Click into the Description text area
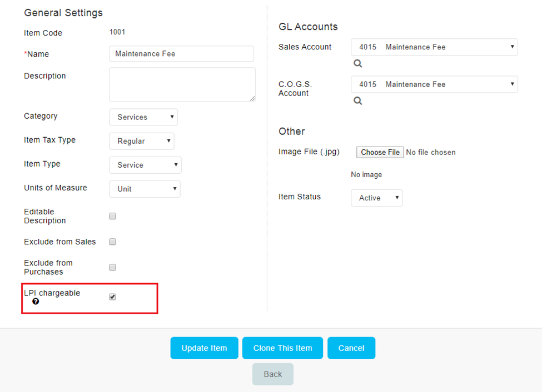Screen dimensions: 542x392 182,84
